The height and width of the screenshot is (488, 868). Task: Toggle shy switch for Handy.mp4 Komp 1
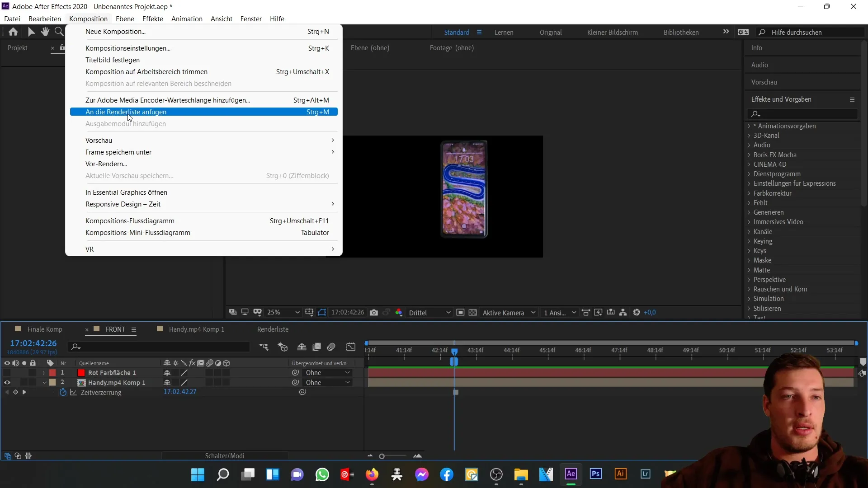pyautogui.click(x=167, y=383)
